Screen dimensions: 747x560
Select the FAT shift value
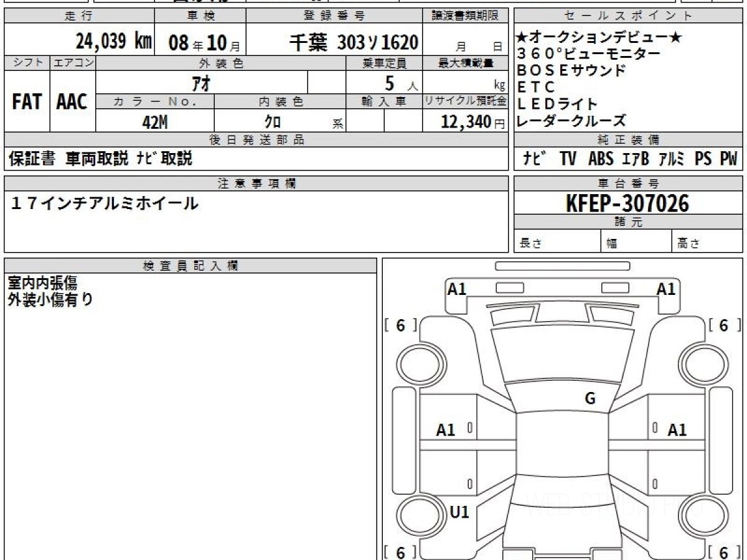click(x=27, y=102)
